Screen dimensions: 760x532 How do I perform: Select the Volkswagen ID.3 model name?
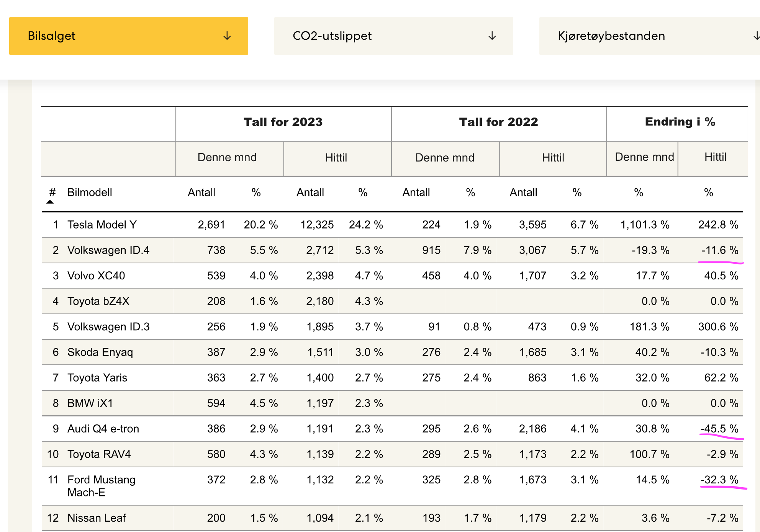coord(108,327)
